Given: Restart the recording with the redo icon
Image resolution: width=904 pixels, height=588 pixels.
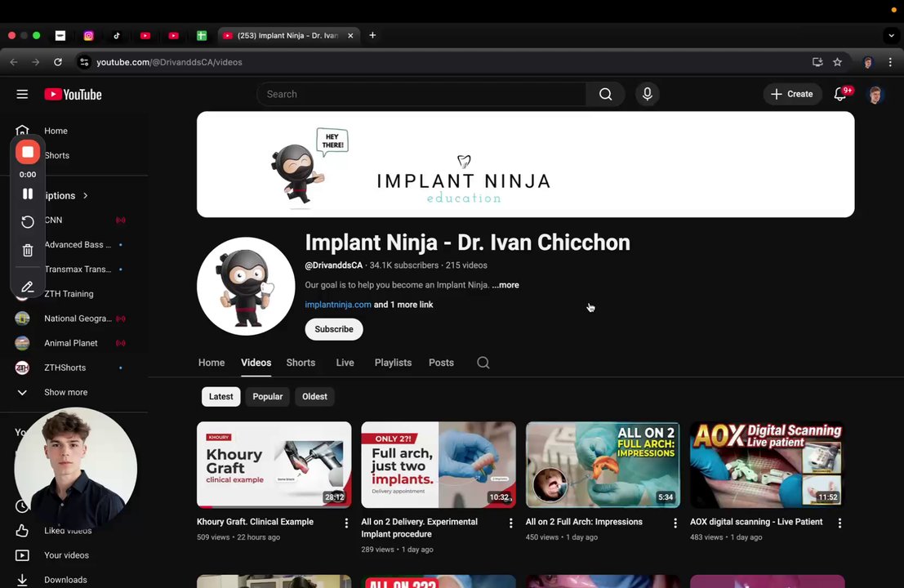Looking at the screenshot, I should [x=27, y=222].
